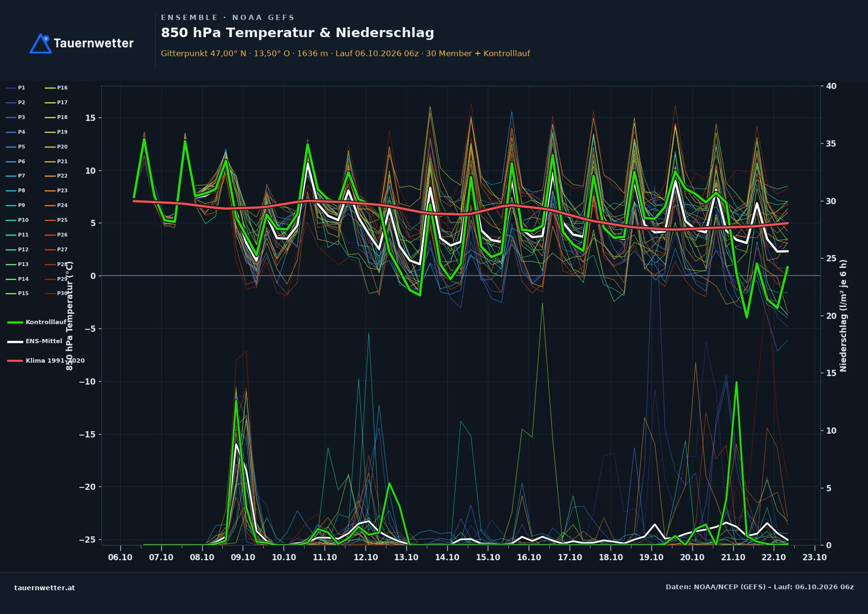The image size is (868, 614).
Task: Click the 40 precipitation axis value
Action: tap(831, 86)
